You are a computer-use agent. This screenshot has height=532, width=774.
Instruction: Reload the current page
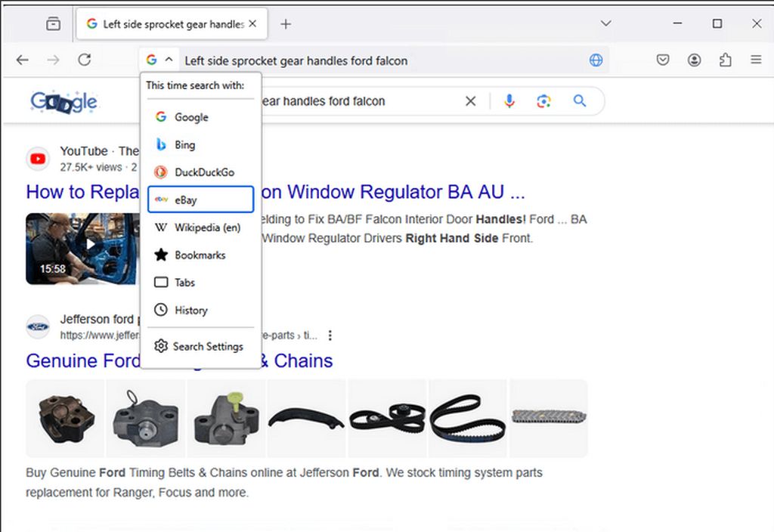85,60
